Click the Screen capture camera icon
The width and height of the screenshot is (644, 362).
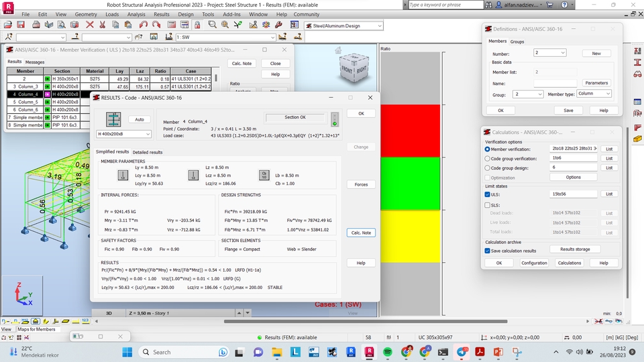pyautogui.click(x=74, y=25)
